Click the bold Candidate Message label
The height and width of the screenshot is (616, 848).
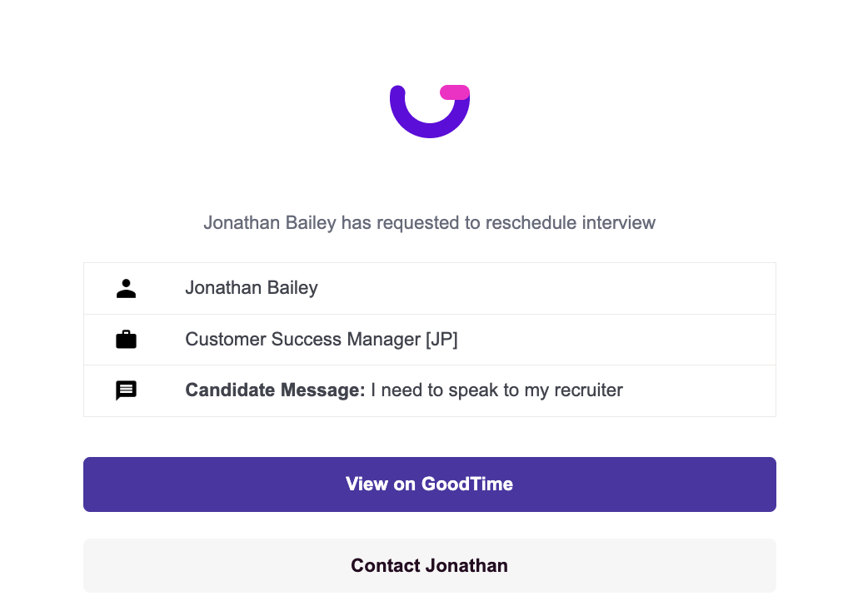coord(275,390)
